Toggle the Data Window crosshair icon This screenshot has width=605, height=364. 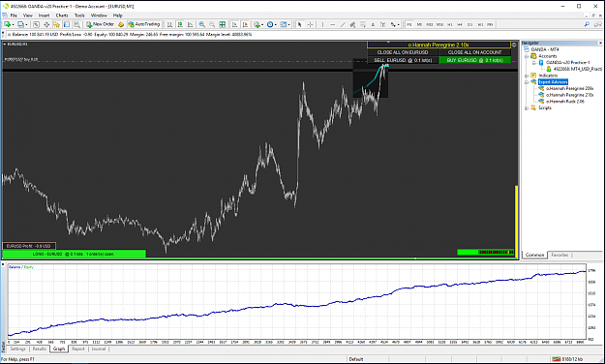[46, 24]
